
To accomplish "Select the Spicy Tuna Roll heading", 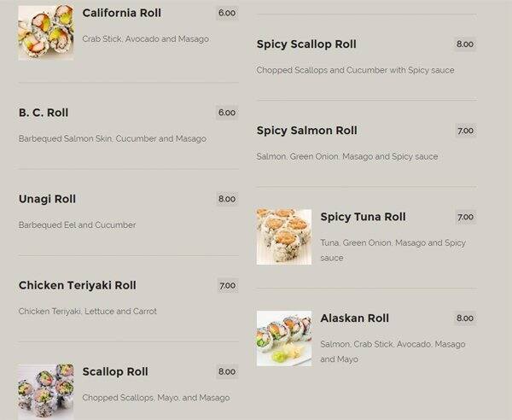I will pos(363,217).
